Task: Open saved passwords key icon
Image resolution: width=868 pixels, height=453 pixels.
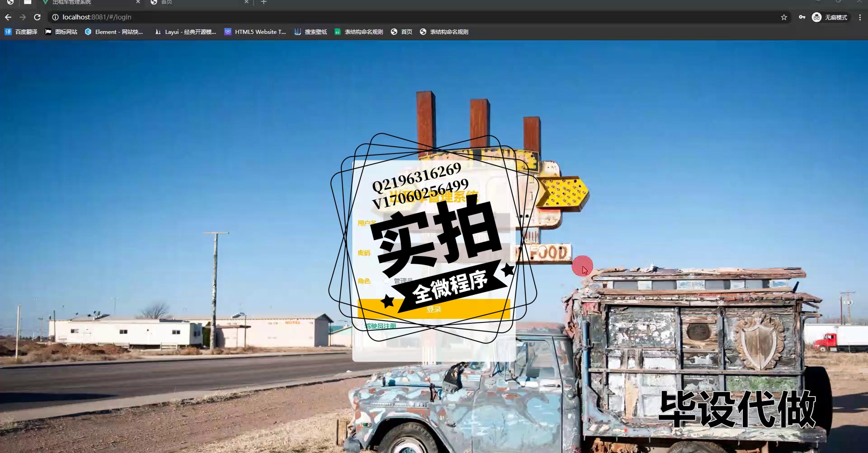Action: pyautogui.click(x=802, y=17)
